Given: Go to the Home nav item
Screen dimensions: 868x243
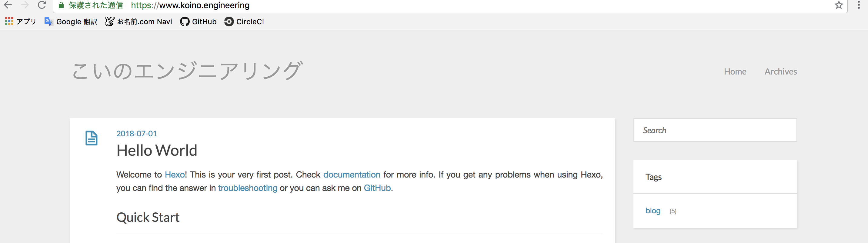Looking at the screenshot, I should [735, 72].
